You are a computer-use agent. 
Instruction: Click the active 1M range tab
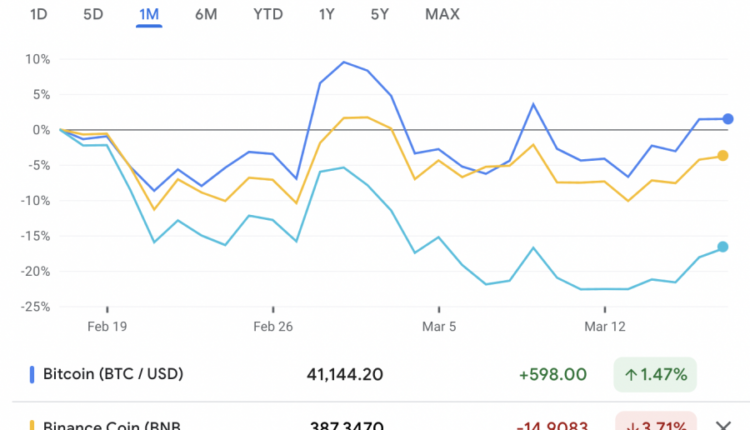click(x=149, y=14)
